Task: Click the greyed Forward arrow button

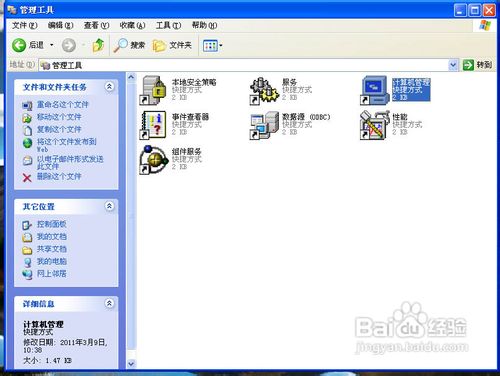Action: click(69, 45)
